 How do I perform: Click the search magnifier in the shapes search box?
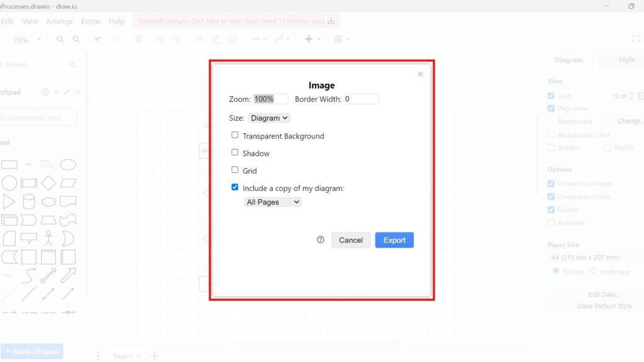point(74,65)
